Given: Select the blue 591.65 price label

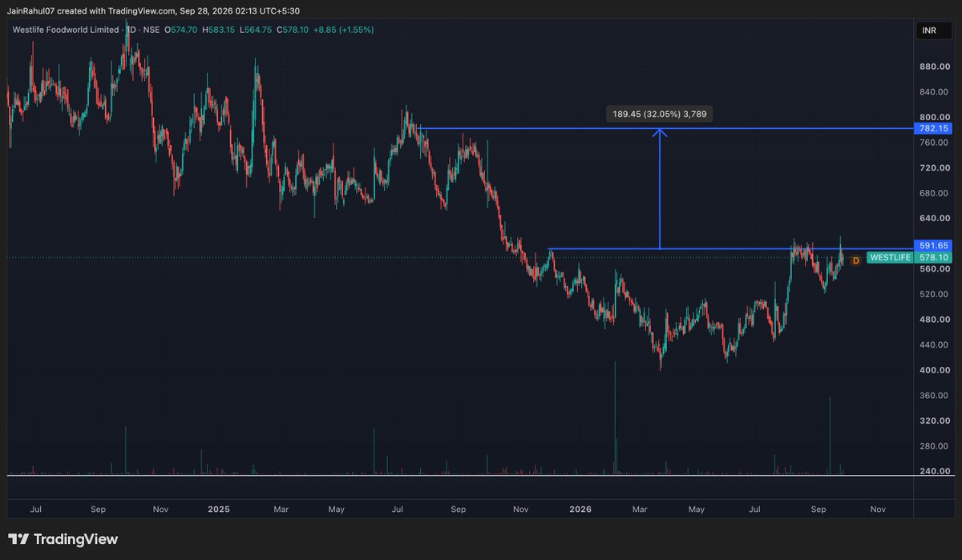Looking at the screenshot, I should click(933, 246).
